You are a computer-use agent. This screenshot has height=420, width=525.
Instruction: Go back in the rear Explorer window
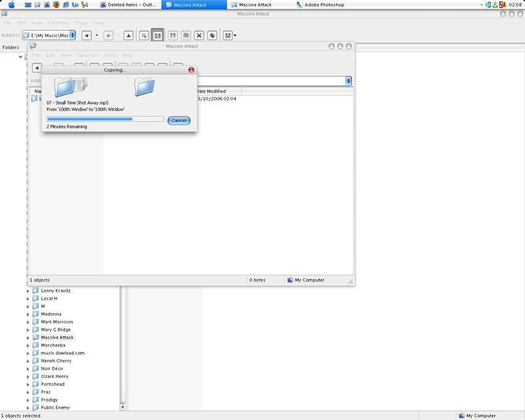87,35
